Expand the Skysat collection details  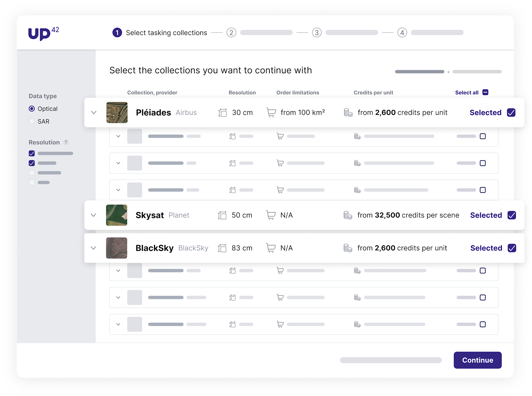pyautogui.click(x=94, y=215)
